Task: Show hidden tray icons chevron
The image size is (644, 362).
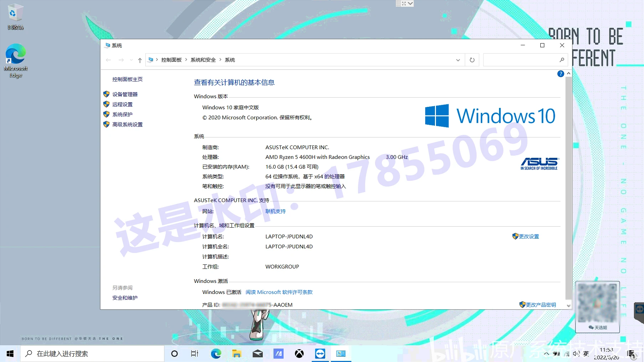Action: 546,353
